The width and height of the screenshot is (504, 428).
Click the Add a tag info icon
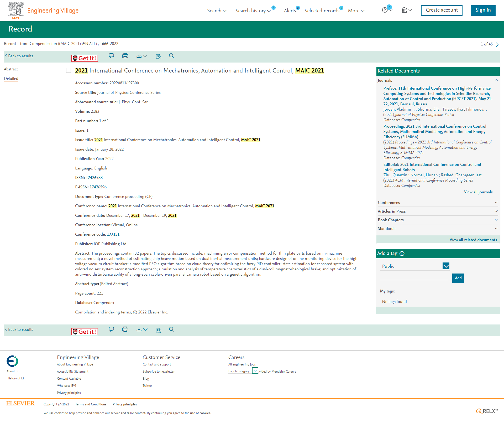[x=402, y=254]
